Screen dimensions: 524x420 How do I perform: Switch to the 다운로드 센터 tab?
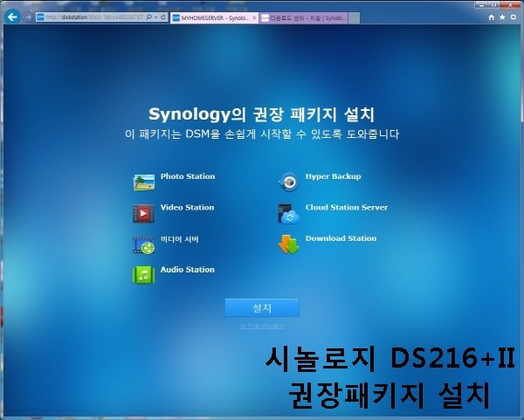pyautogui.click(x=304, y=18)
